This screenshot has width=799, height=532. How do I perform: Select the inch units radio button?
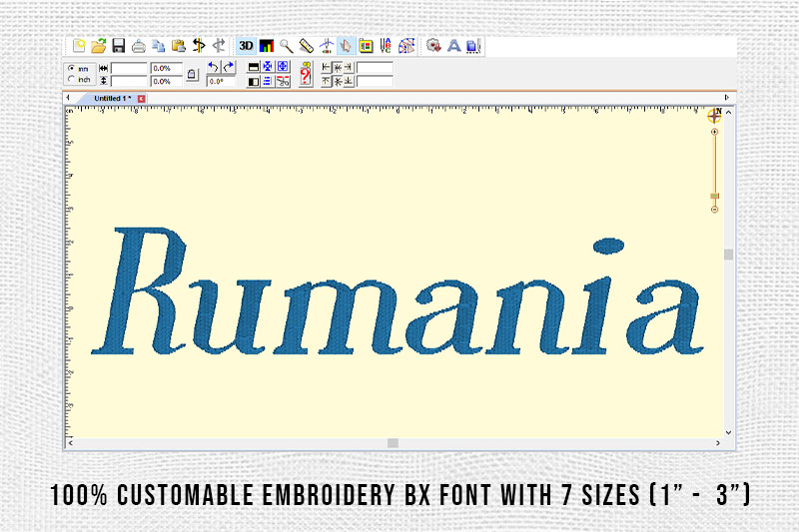pyautogui.click(x=71, y=79)
